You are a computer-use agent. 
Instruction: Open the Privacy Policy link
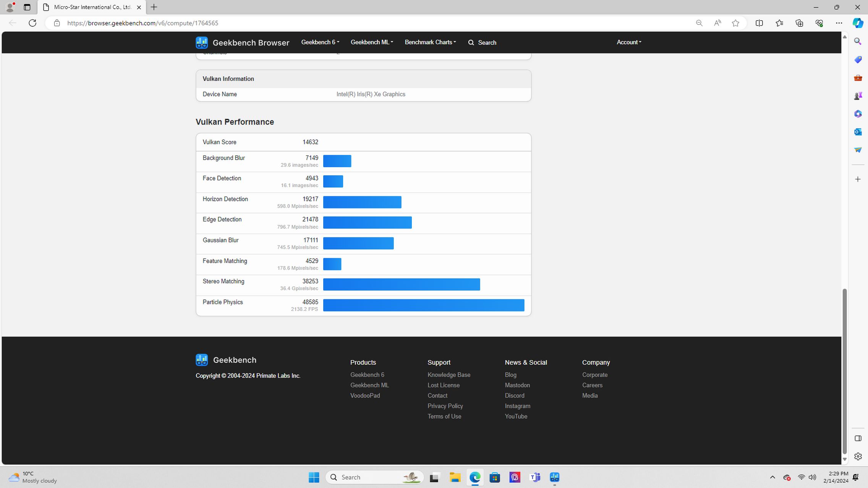445,406
